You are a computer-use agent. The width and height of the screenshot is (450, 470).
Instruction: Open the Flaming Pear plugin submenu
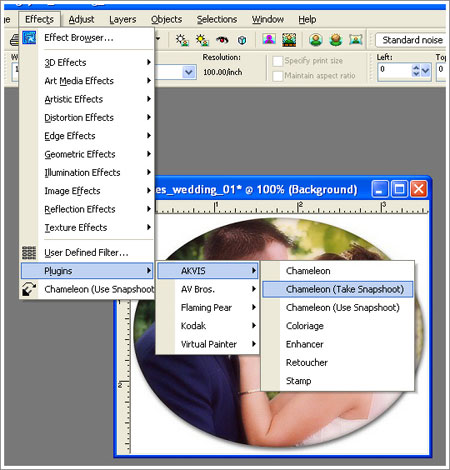click(207, 307)
